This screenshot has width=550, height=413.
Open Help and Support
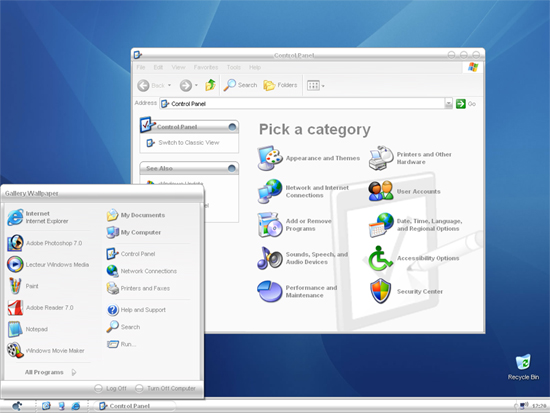point(136,310)
